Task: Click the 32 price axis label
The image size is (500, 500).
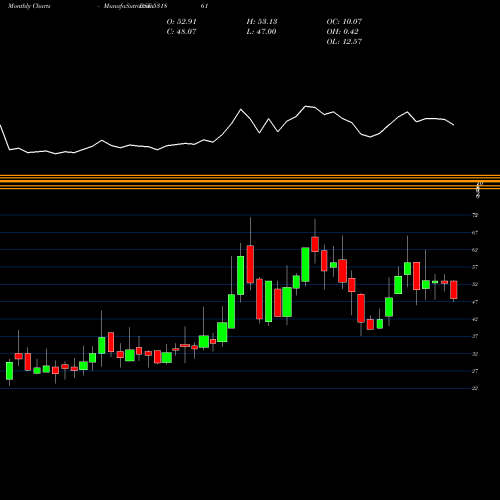Action: 475,354
